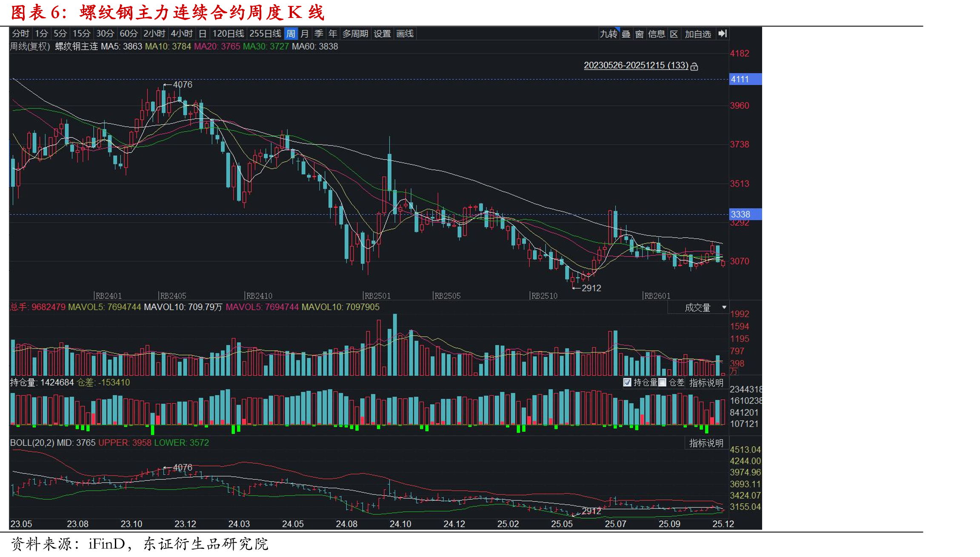Open the 窗 window layout tool
Viewport: 980px width, 557px height.
[639, 34]
